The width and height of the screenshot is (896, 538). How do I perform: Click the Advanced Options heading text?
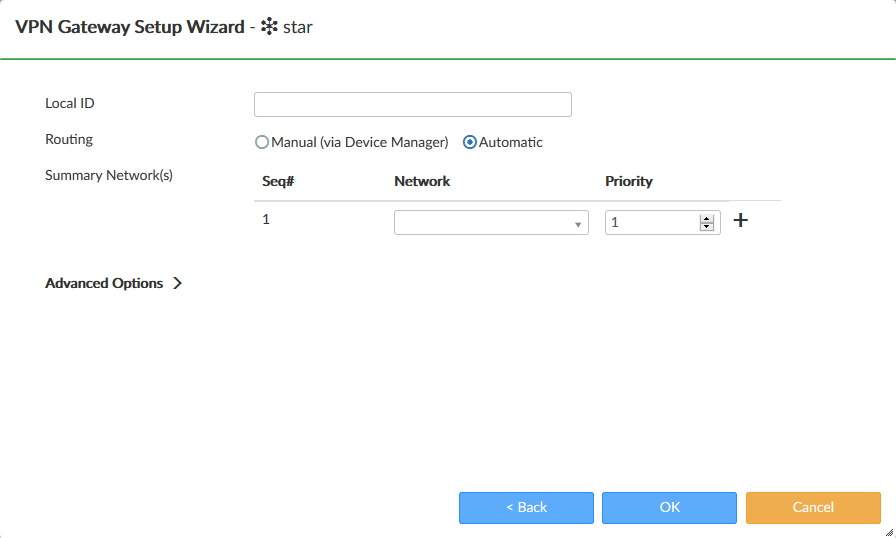(x=104, y=283)
